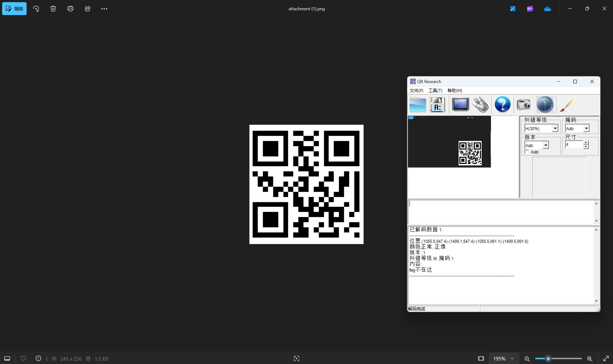Open the Designer image tool icon
The width and height of the screenshot is (613, 364).
[513, 9]
